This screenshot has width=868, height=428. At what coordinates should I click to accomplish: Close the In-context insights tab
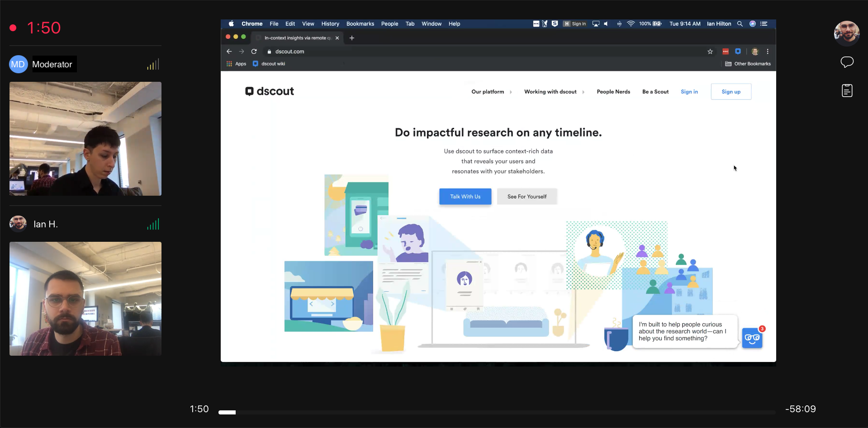point(337,38)
